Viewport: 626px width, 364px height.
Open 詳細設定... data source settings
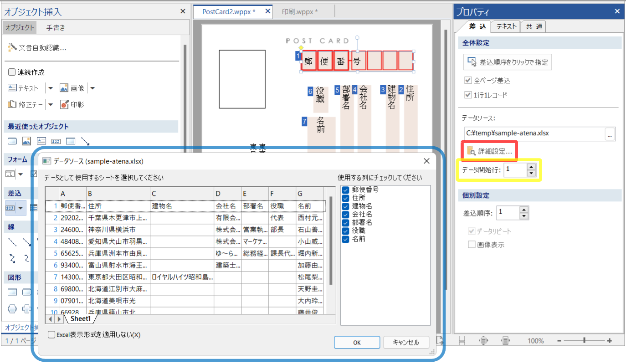(490, 150)
